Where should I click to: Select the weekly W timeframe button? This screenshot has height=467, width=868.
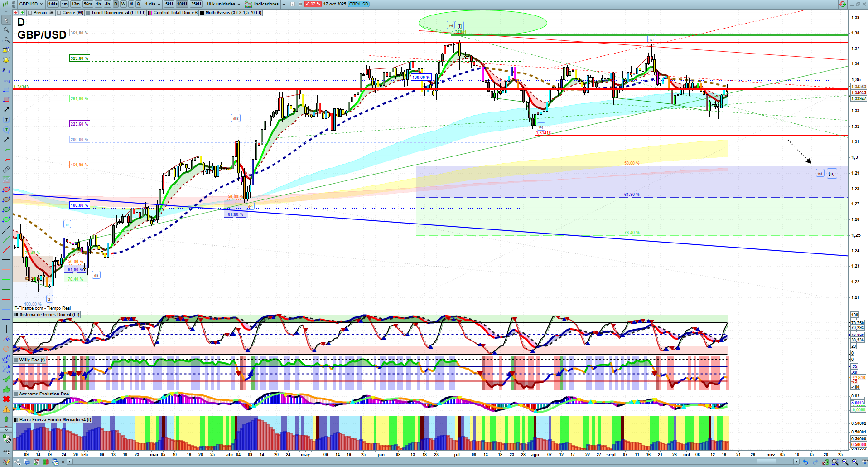pos(123,4)
